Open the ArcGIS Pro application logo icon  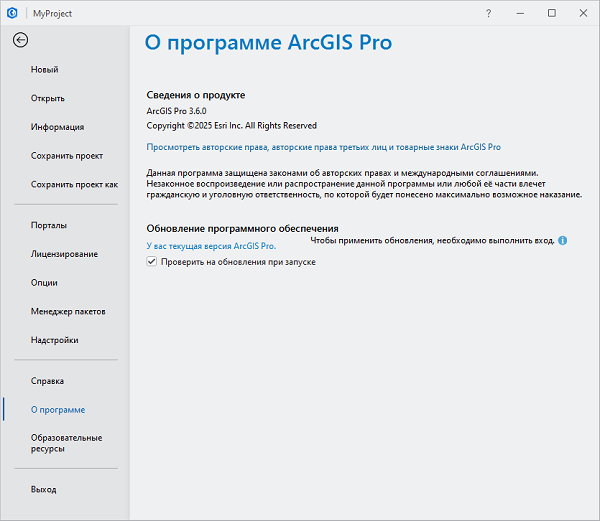pyautogui.click(x=12, y=13)
